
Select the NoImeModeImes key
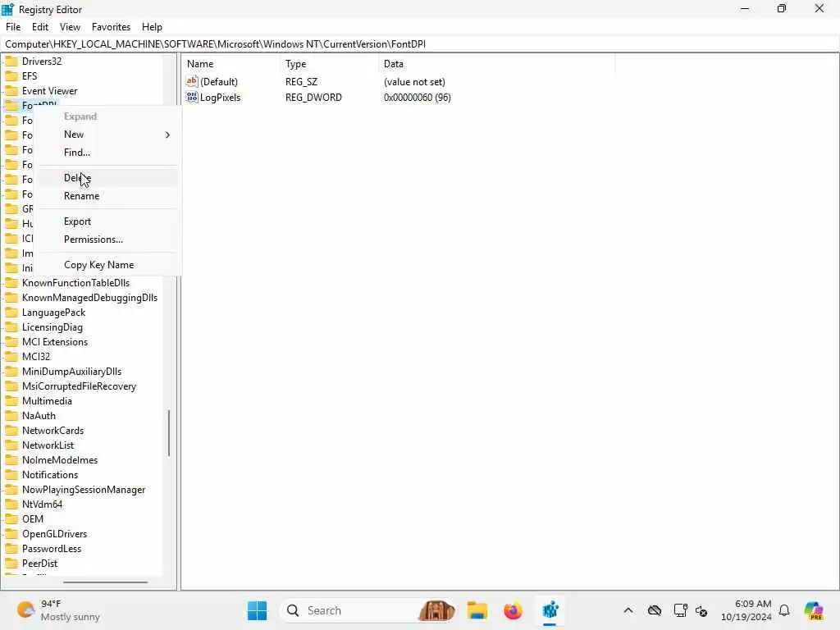pyautogui.click(x=59, y=460)
